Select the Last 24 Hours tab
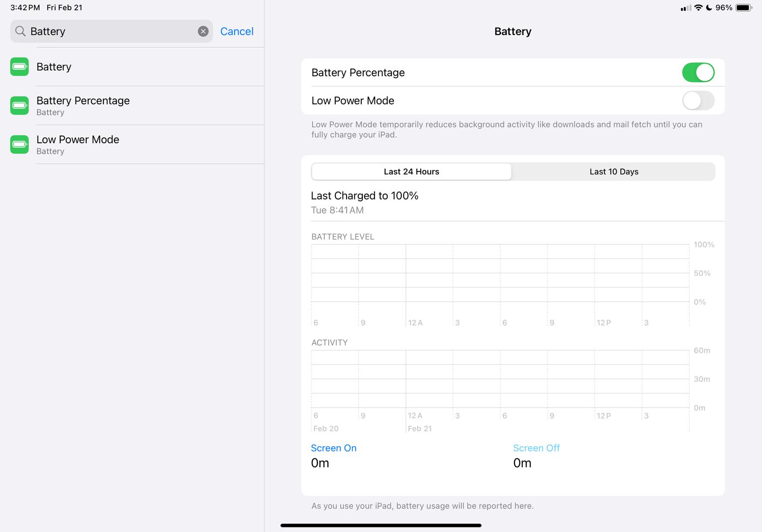The width and height of the screenshot is (762, 532). coord(411,171)
